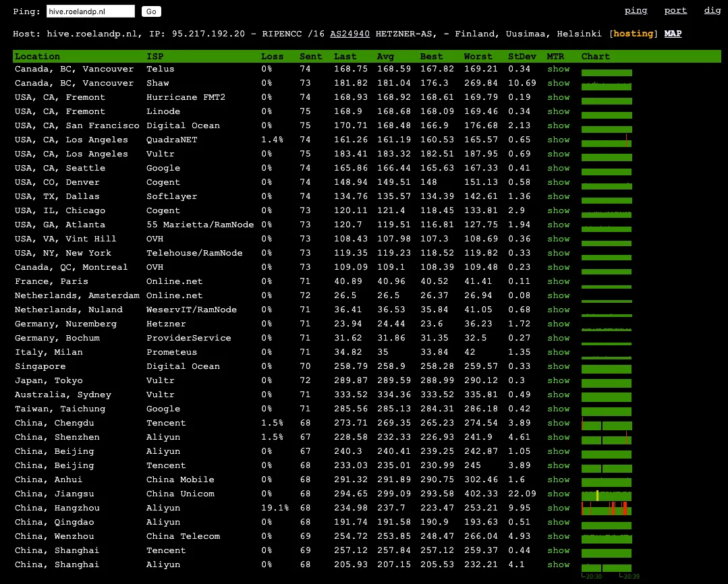Show MTR for Tokyo Vultr
The width and height of the screenshot is (728, 584).
pos(558,380)
